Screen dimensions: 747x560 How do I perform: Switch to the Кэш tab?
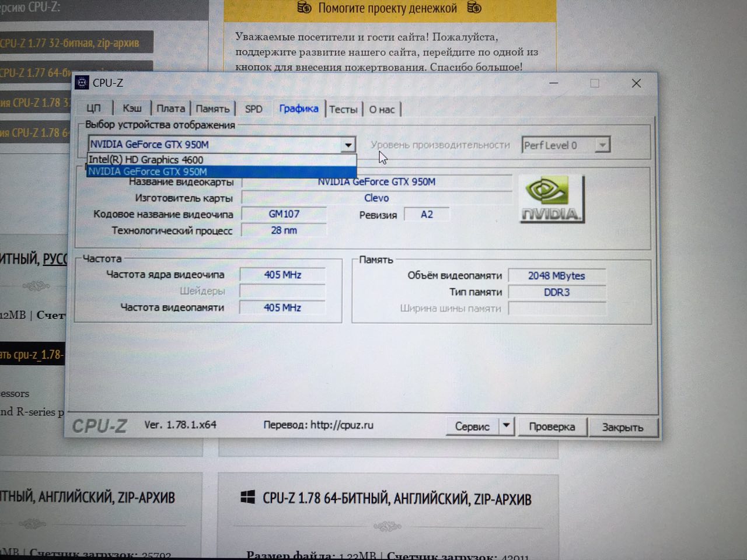tap(132, 108)
